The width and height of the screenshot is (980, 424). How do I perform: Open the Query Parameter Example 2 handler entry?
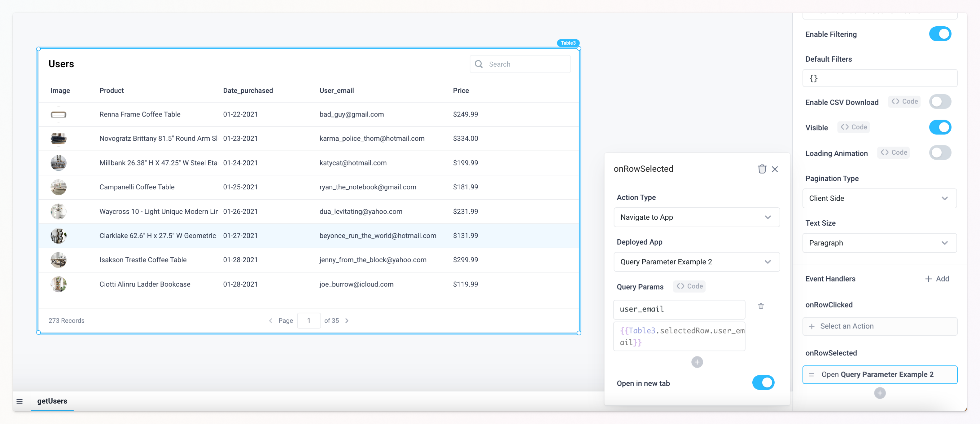[879, 374]
